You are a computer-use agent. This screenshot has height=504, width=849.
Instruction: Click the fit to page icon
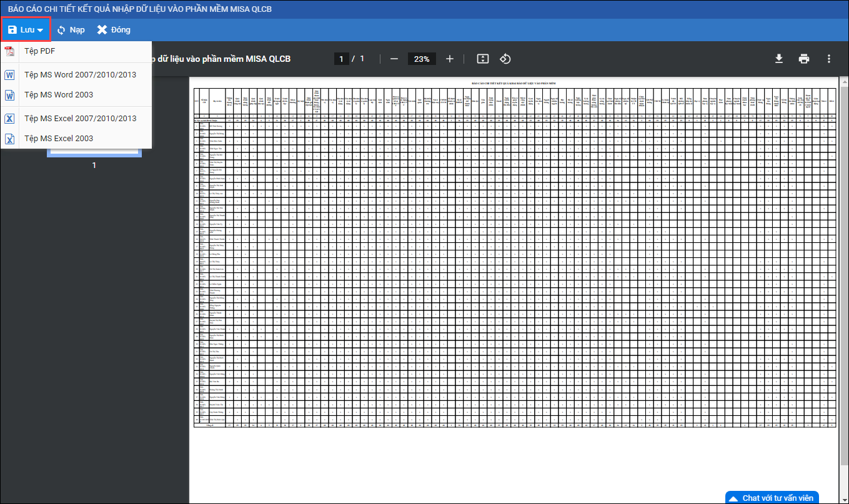pyautogui.click(x=482, y=59)
